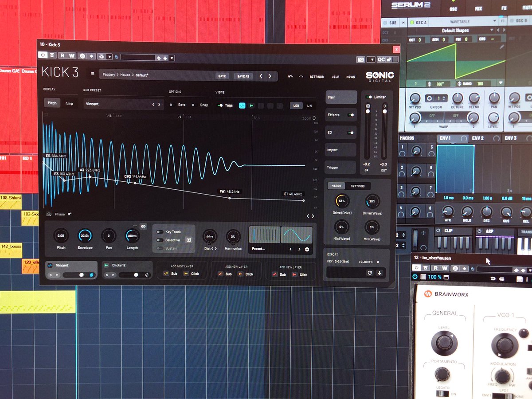This screenshot has height=399, width=532.
Task: Click the undo arrow in Kick 3
Action: pyautogui.click(x=290, y=76)
